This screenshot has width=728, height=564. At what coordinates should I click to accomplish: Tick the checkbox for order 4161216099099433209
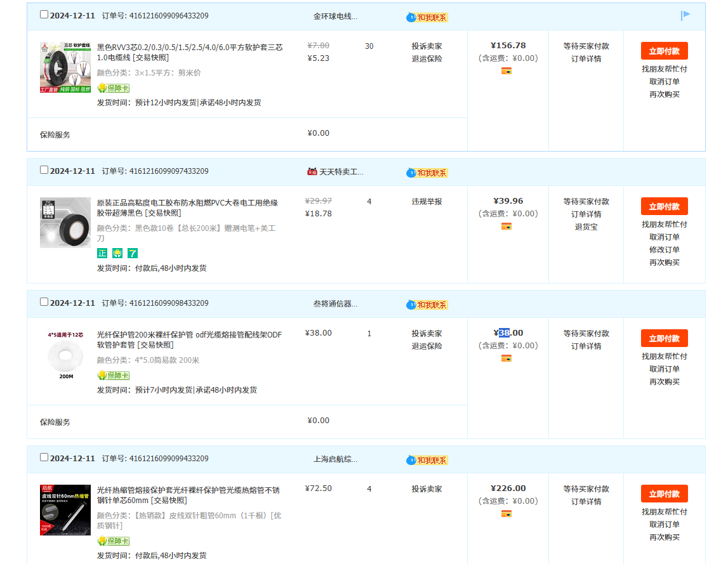coord(44,457)
